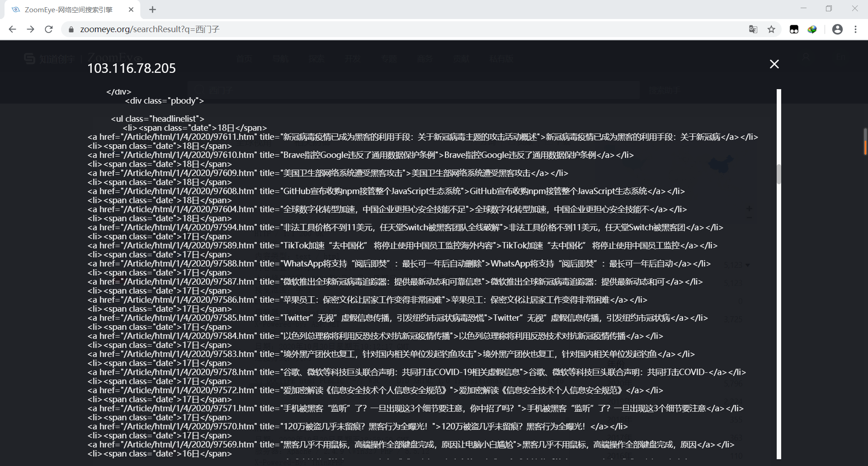
Task: Click the 103.116.78.205 IP heading
Action: click(131, 68)
